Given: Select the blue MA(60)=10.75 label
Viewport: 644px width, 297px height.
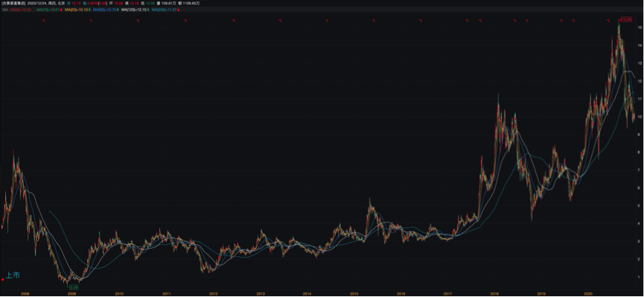Looking at the screenshot, I should coord(104,10).
